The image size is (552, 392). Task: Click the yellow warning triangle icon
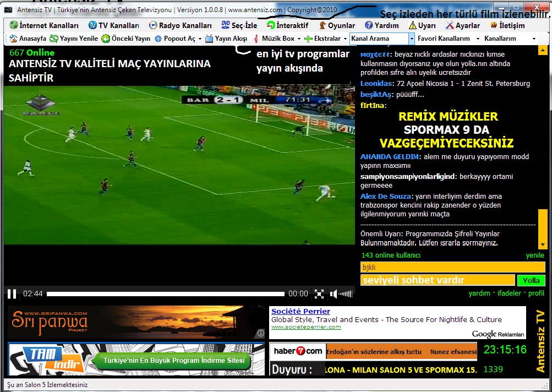point(413,25)
